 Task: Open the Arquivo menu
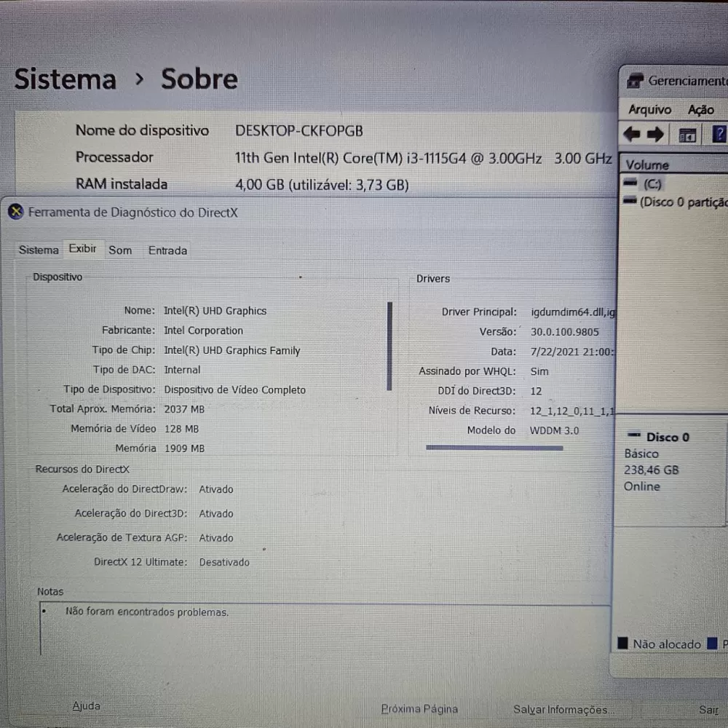[x=649, y=109]
